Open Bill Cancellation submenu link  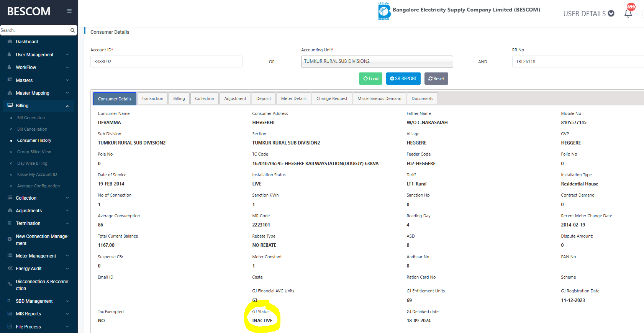[32, 129]
